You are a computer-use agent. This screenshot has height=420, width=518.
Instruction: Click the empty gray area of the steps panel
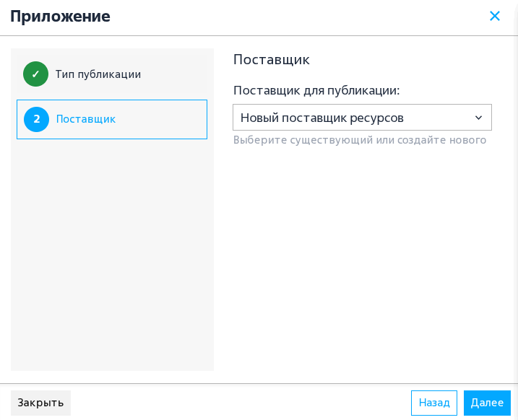(x=112, y=254)
